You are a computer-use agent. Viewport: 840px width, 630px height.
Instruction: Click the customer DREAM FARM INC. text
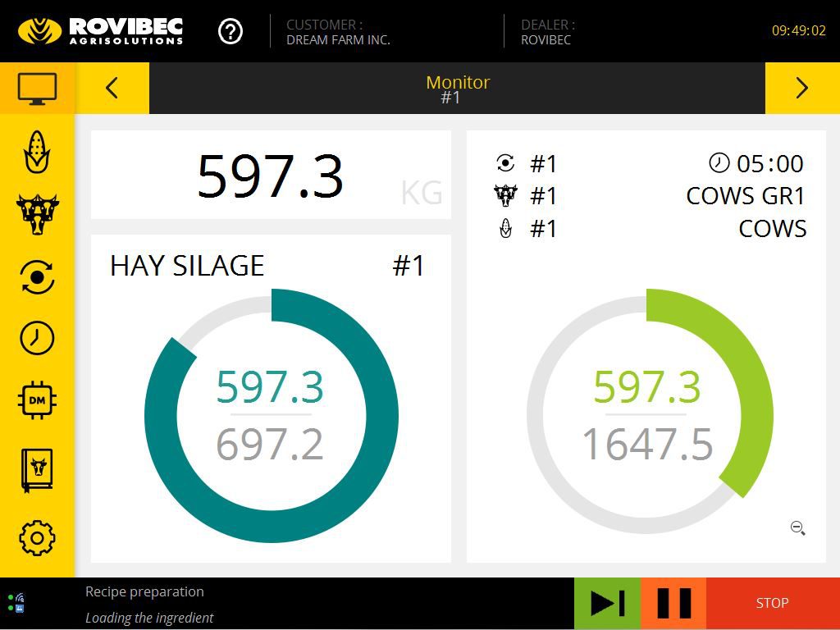click(338, 39)
